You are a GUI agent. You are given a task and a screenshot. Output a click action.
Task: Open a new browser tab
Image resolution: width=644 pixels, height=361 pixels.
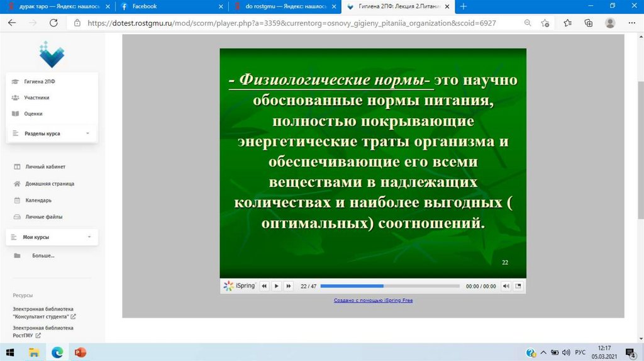[464, 6]
